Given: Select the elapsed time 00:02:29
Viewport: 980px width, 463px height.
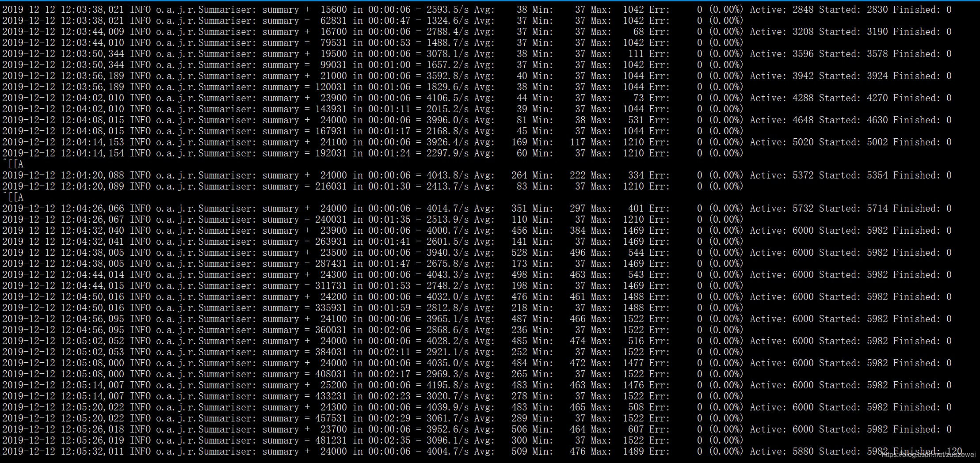Looking at the screenshot, I should point(389,418).
